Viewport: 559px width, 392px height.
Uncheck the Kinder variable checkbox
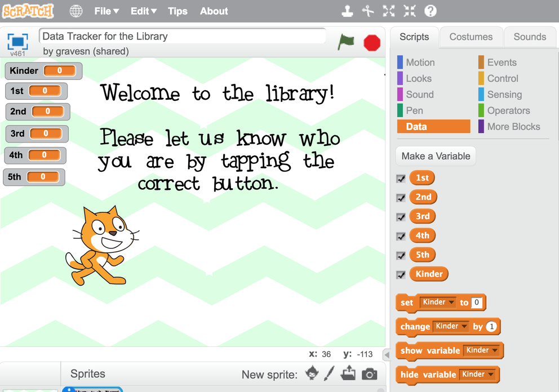coord(401,275)
